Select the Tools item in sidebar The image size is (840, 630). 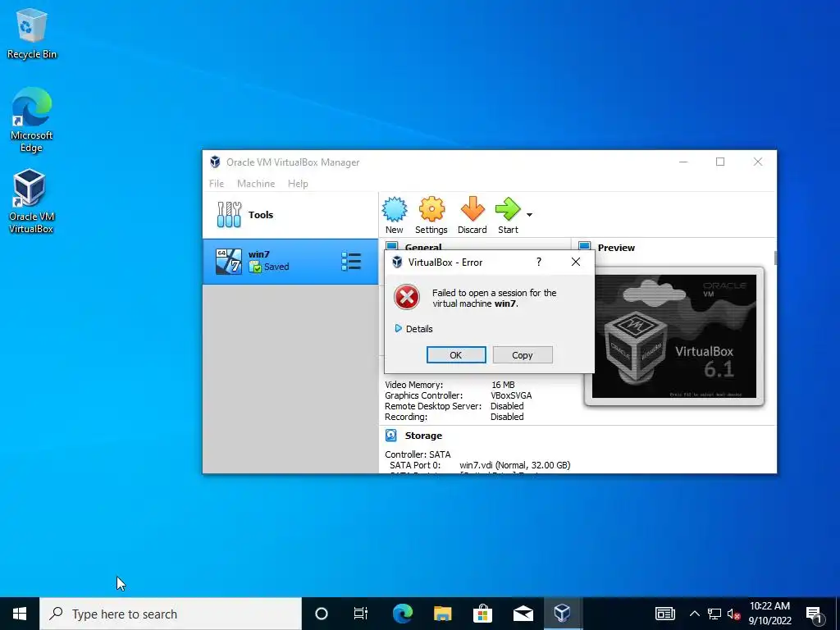[290, 215]
